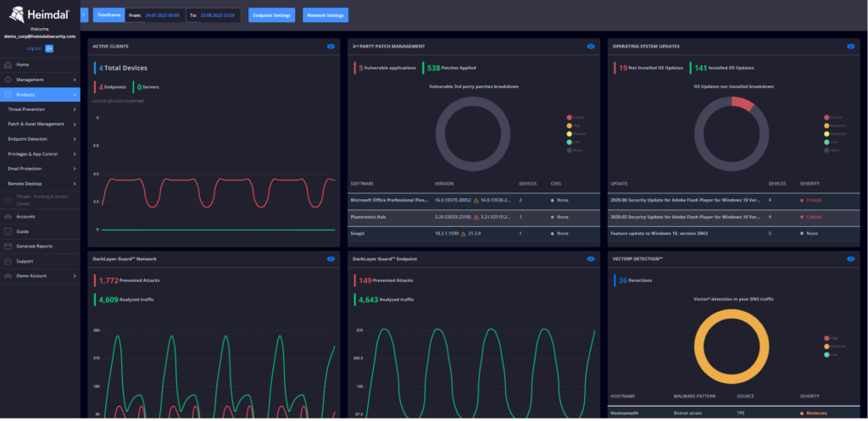Image resolution: width=868 pixels, height=421 pixels.
Task: Open the Accounts menu item
Action: pyautogui.click(x=40, y=216)
